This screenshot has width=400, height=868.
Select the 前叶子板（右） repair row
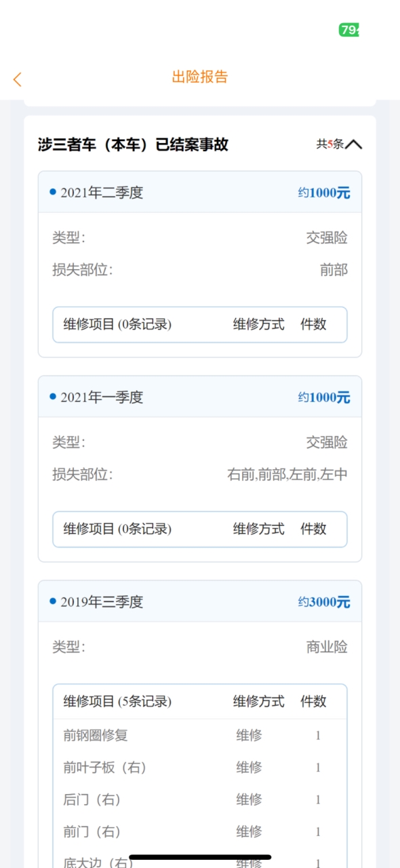click(x=200, y=768)
